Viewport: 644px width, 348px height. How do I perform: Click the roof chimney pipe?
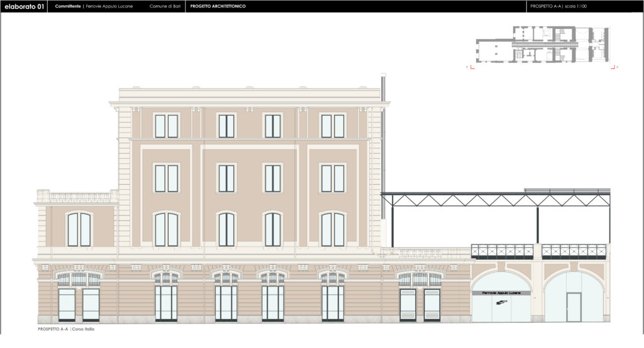tap(381, 87)
